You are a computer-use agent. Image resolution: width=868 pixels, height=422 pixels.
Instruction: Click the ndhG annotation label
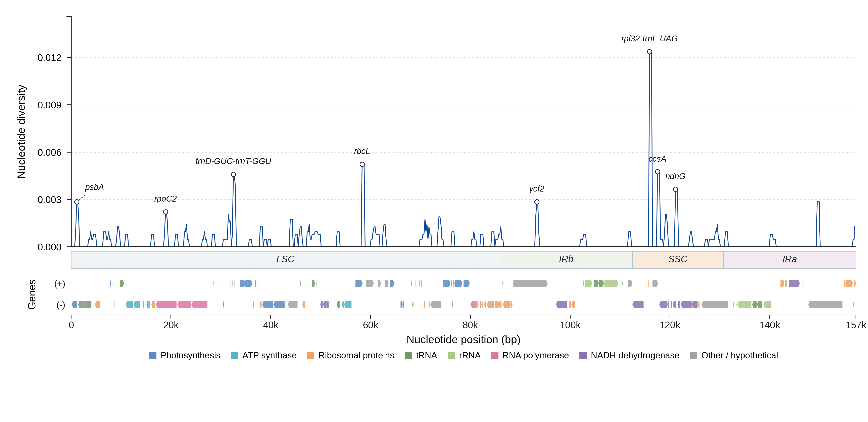point(675,176)
